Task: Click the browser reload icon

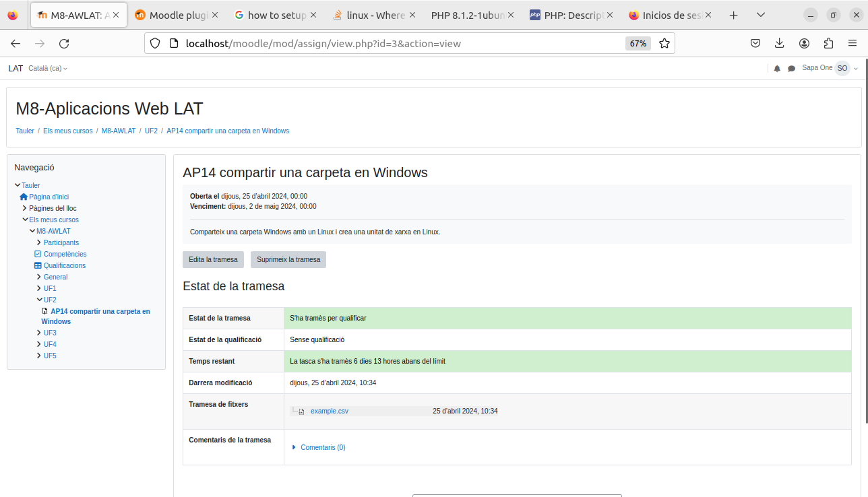Action: [64, 44]
